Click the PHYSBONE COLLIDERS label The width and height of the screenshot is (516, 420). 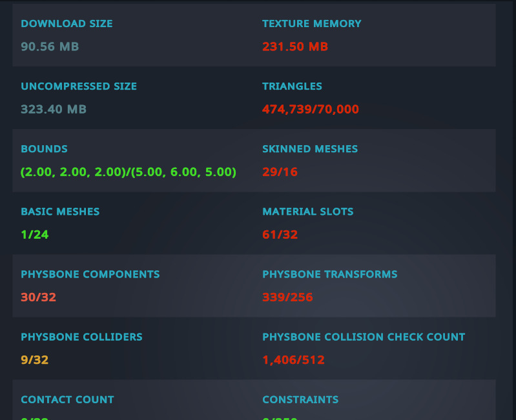point(81,337)
